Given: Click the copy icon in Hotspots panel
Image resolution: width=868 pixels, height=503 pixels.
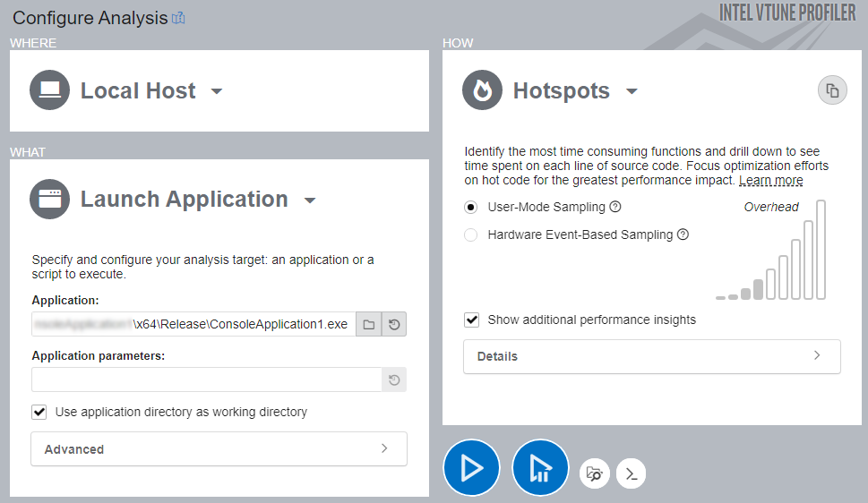Looking at the screenshot, I should point(832,90).
